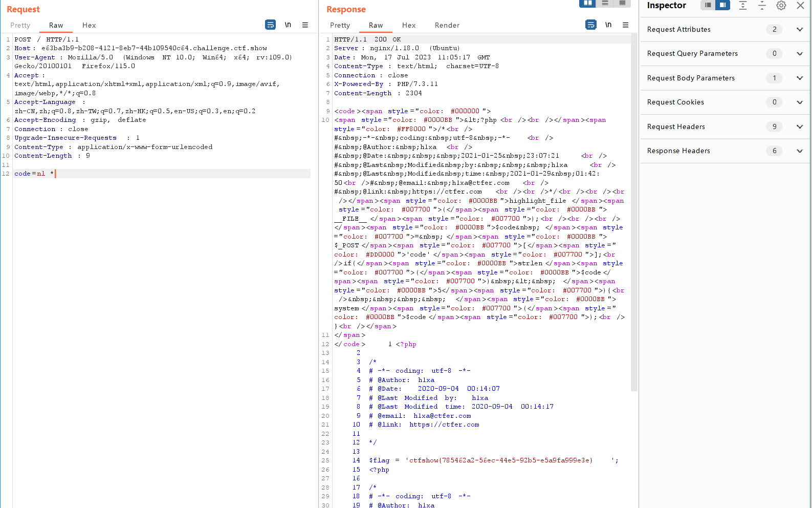
Task: Switch Request view to Pretty tab
Action: pyautogui.click(x=20, y=25)
